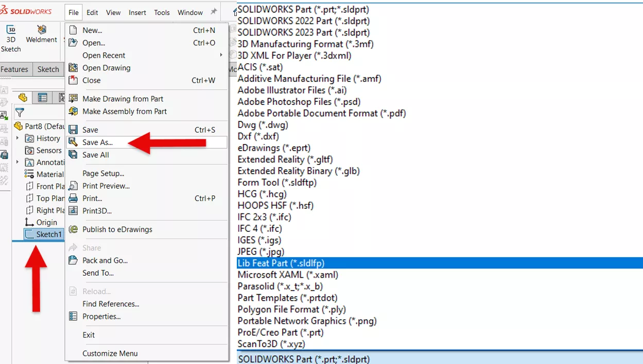Click the Save disk icon
This screenshot has height=364, width=643.
point(73,130)
